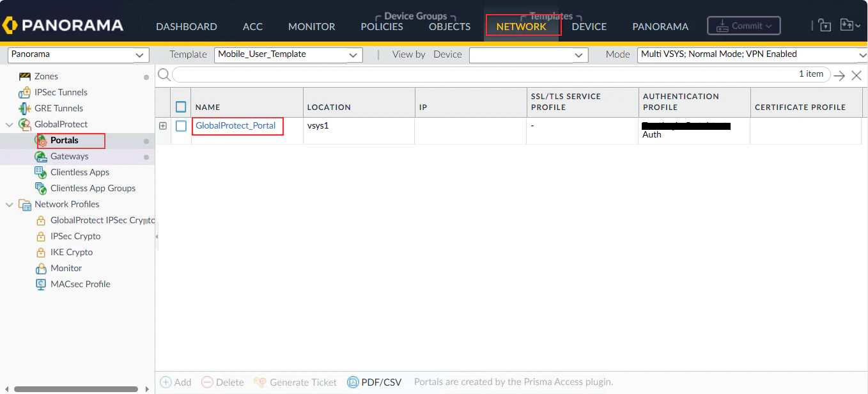868x394 pixels.
Task: Click the MACsec Profile icon
Action: pos(41,284)
